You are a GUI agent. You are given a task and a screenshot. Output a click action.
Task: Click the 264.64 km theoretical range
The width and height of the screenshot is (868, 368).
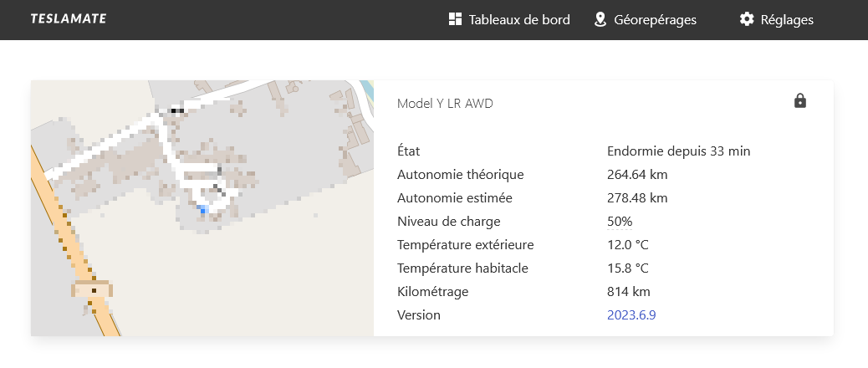pyautogui.click(x=637, y=175)
